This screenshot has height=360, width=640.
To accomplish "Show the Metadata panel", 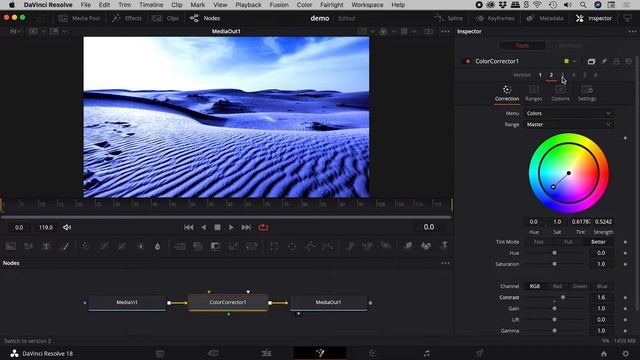I will [x=544, y=18].
